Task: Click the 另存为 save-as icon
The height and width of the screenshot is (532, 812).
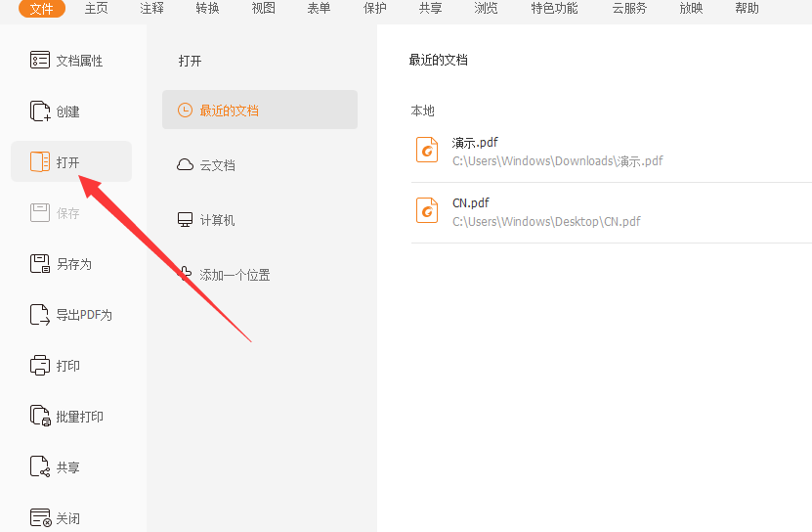Action: click(40, 264)
